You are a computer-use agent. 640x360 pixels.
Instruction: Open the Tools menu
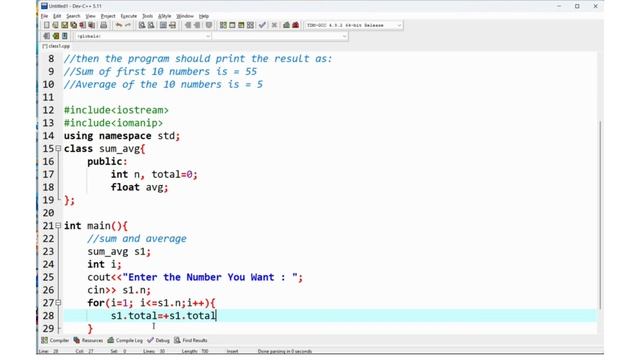click(x=147, y=16)
